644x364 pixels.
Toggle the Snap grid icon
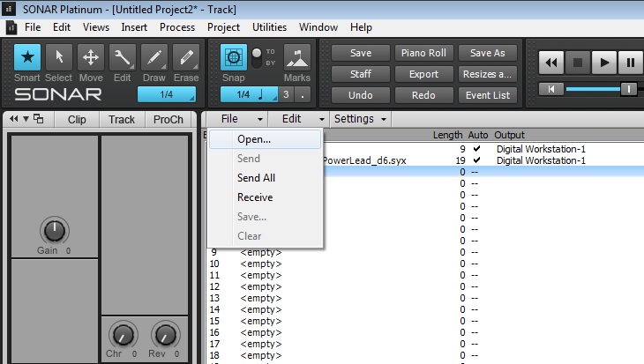[x=234, y=57]
